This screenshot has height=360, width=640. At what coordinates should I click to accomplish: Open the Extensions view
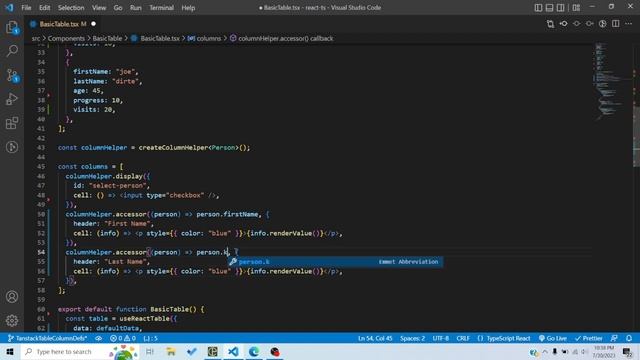point(12,123)
